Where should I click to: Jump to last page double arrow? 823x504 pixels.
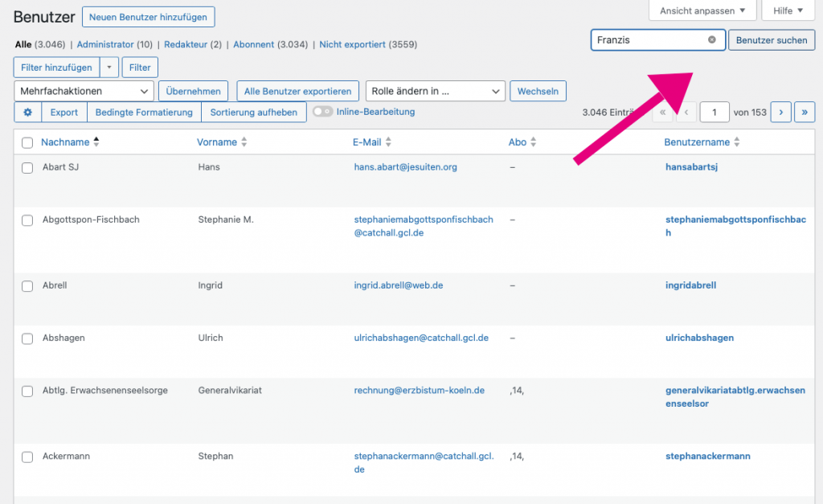tap(805, 113)
